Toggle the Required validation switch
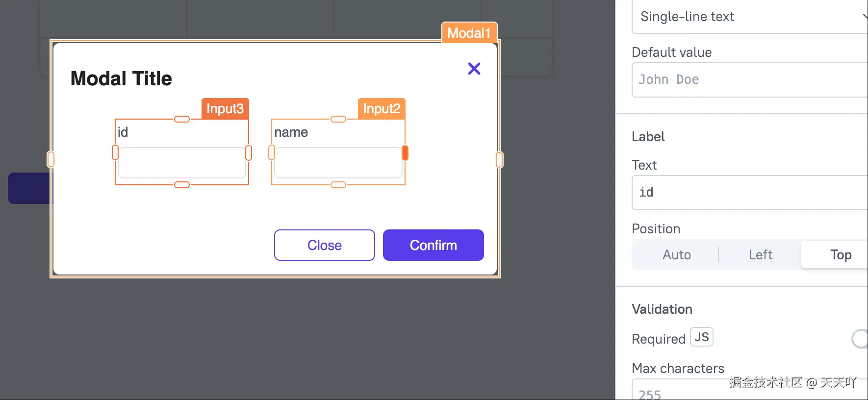 [860, 339]
